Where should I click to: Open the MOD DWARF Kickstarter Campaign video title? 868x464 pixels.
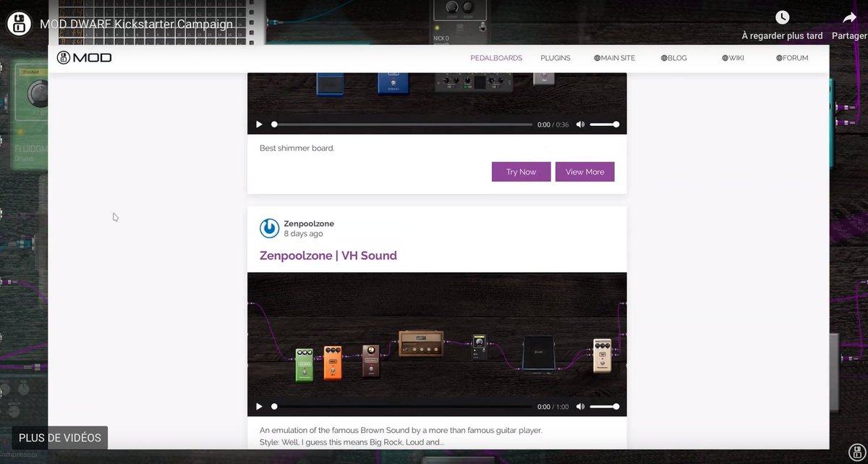[x=137, y=24]
